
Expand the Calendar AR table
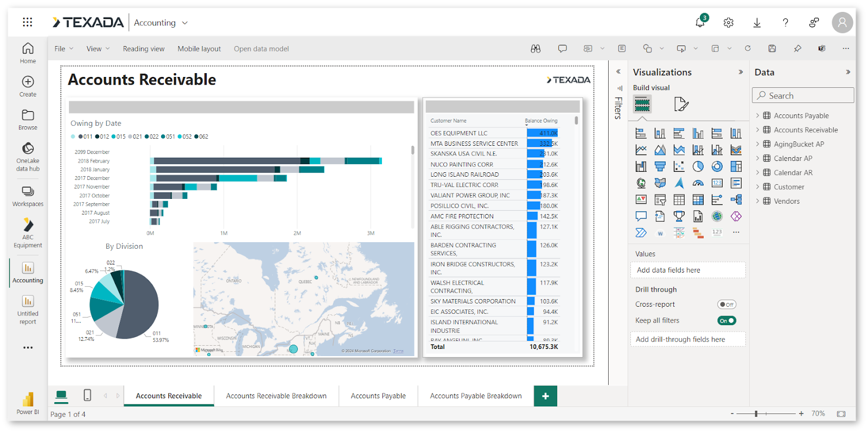pyautogui.click(x=758, y=172)
